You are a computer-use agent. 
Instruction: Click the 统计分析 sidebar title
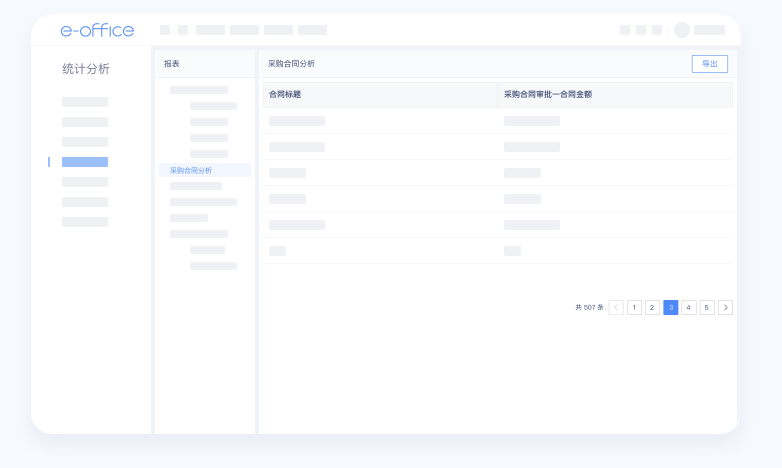click(x=86, y=69)
